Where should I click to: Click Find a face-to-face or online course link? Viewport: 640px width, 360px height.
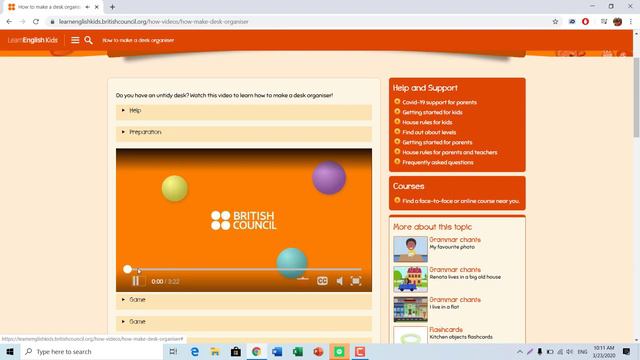tap(461, 201)
